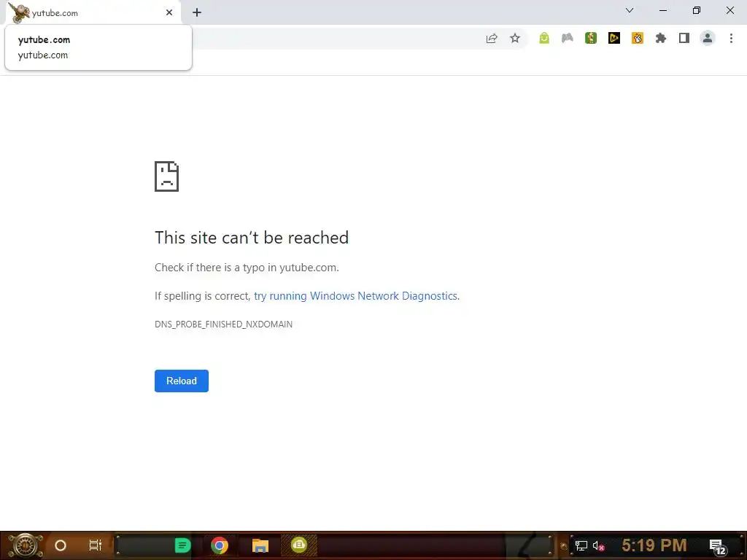This screenshot has height=560, width=747.
Task: Click the 5:19 PM clock
Action: [654, 545]
